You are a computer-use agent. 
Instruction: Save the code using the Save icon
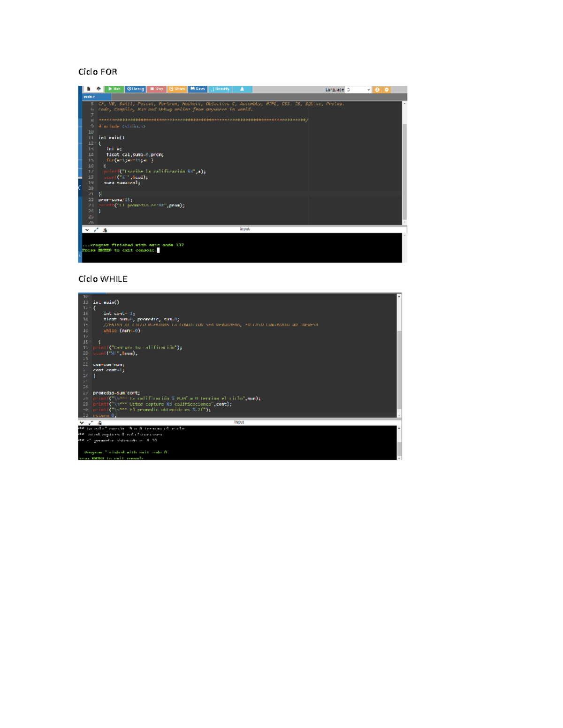198,89
